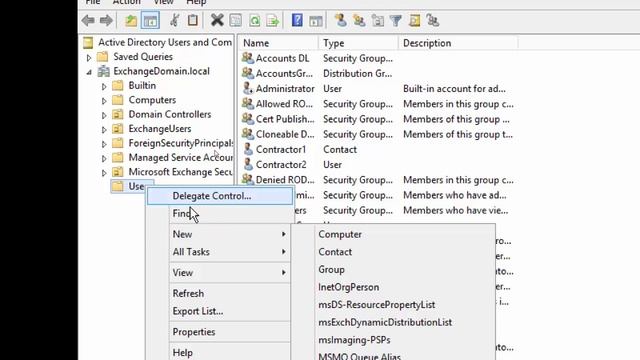Screen dimensions: 640x360
Task: Click the Domain Controllers OU folder icon
Action: 118,115
